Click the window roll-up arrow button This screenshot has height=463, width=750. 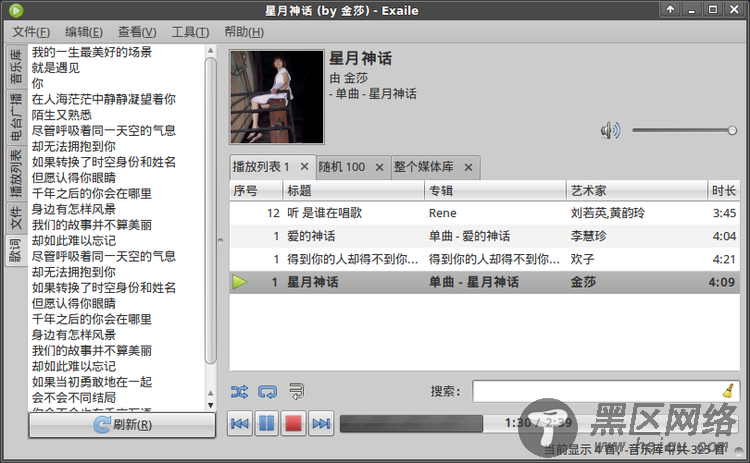tap(670, 10)
